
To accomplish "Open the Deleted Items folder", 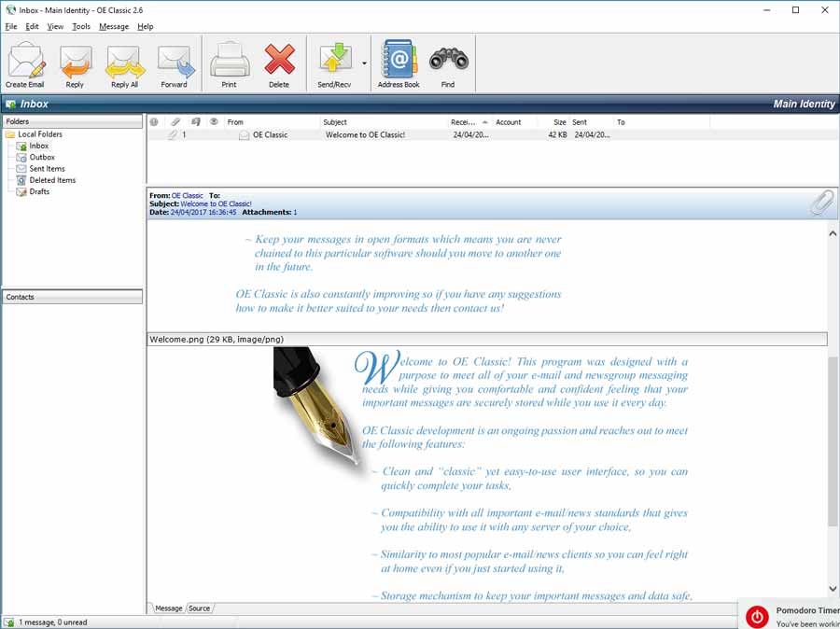I will tap(52, 180).
